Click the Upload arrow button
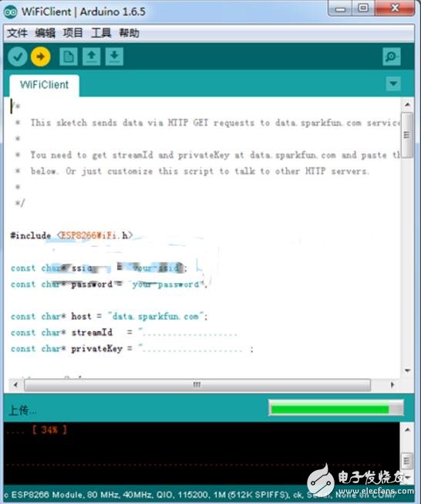This screenshot has width=421, height=504. coord(41,56)
